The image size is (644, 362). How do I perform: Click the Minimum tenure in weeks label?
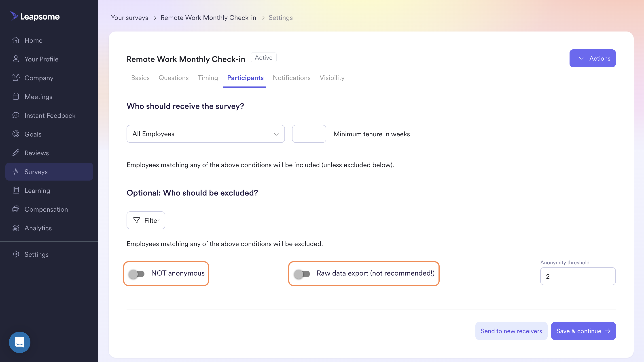coord(371,134)
